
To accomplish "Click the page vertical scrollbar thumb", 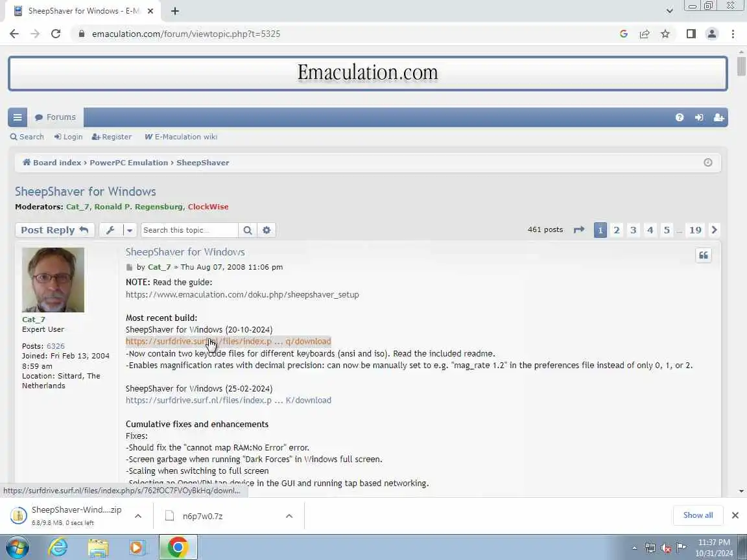I will 741,65.
